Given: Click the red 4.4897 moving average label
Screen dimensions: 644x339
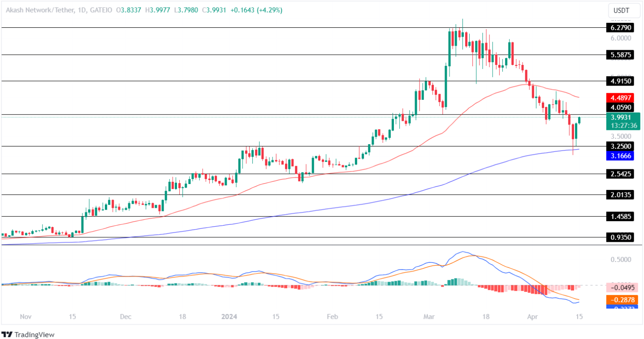Looking at the screenshot, I should 621,98.
